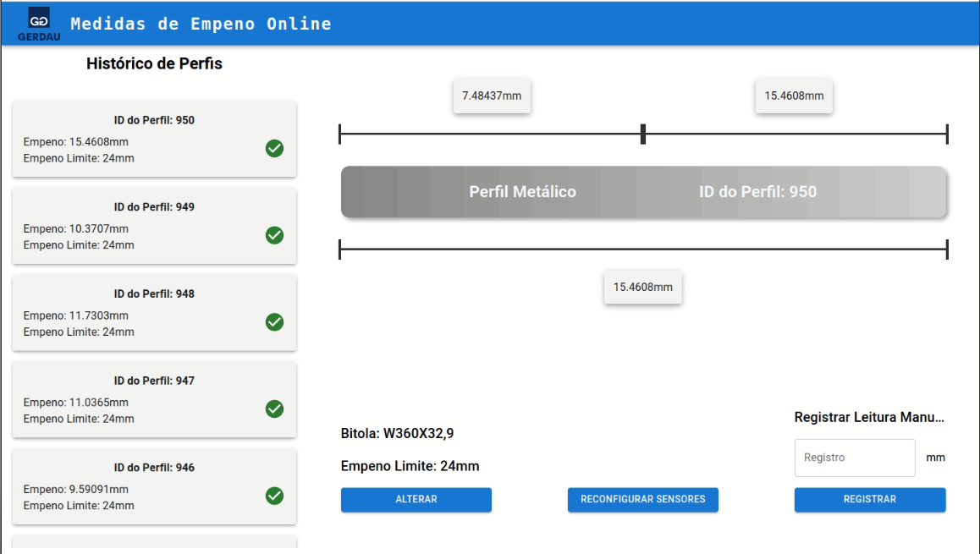Viewport: 980px width, 554px height.
Task: Click the bottom 15.4608mm measurement label
Action: tap(642, 288)
